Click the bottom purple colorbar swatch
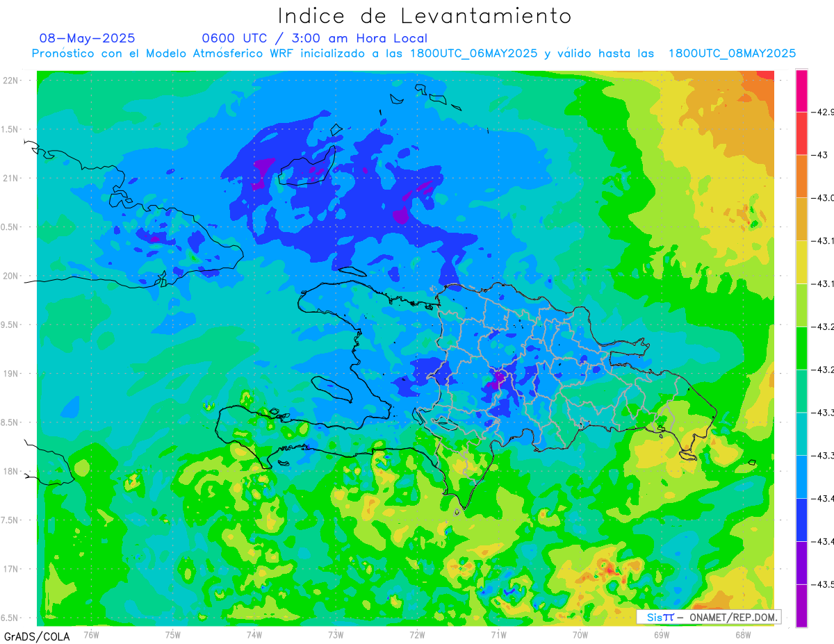This screenshot has width=834, height=644. [x=801, y=606]
